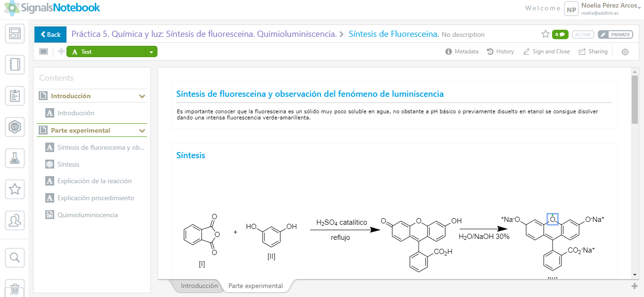Click the search magnifier sidebar icon
Screen dimensions: 644x297
(x=15, y=257)
